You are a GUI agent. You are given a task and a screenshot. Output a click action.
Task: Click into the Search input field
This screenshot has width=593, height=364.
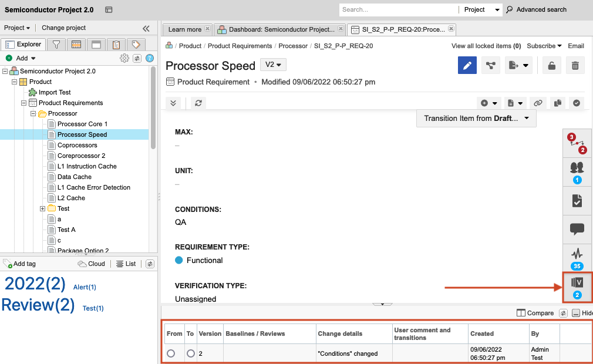coord(397,9)
